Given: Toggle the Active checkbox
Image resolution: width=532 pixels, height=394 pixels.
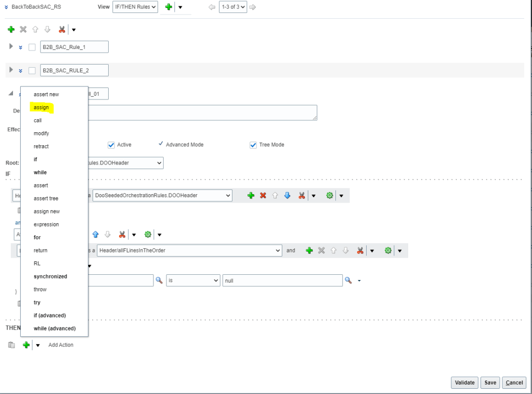Looking at the screenshot, I should click(x=111, y=145).
